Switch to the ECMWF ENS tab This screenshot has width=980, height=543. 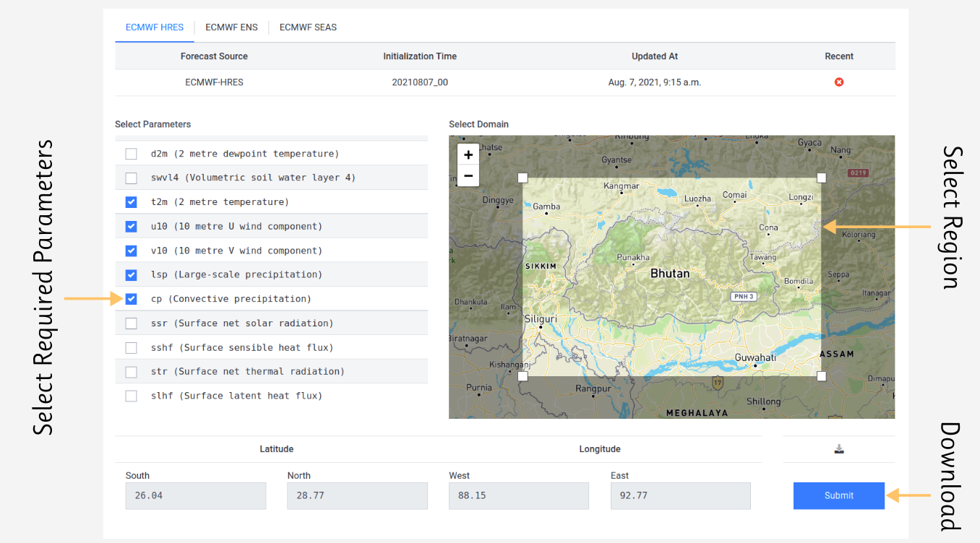(x=231, y=27)
